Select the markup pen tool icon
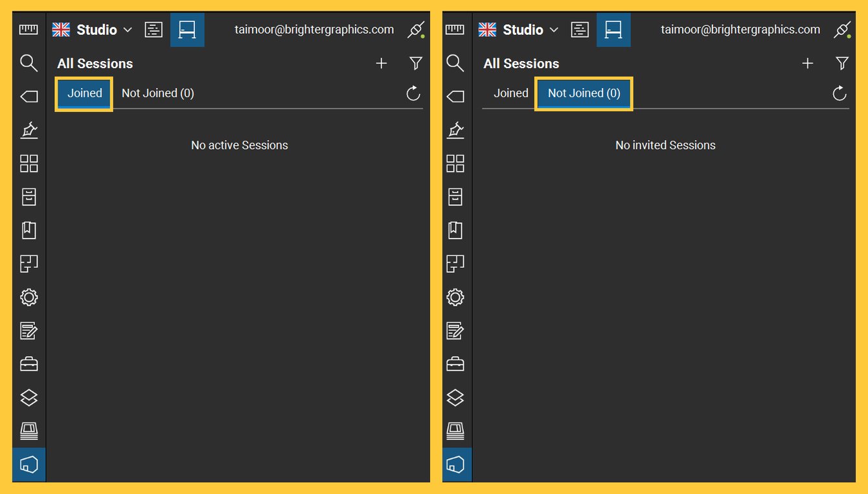Viewport: 868px width, 494px height. tap(29, 130)
